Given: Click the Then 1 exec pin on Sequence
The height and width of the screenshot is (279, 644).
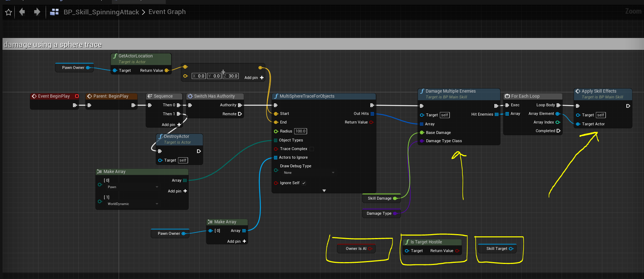Looking at the screenshot, I should [178, 114].
